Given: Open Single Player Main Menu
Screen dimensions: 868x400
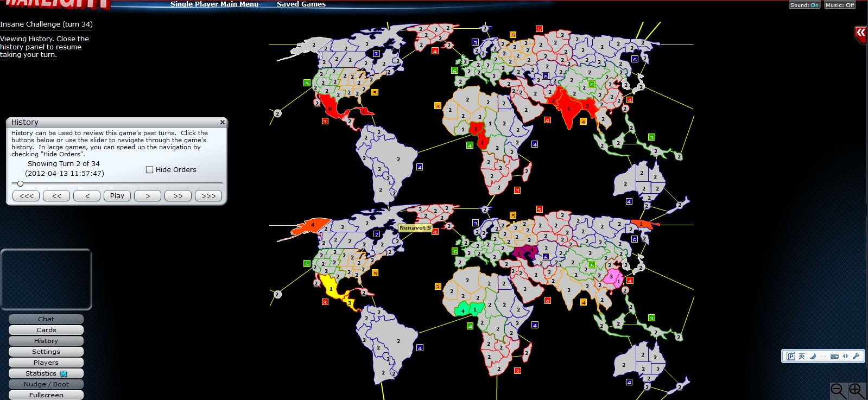Looking at the screenshot, I should pos(214,4).
